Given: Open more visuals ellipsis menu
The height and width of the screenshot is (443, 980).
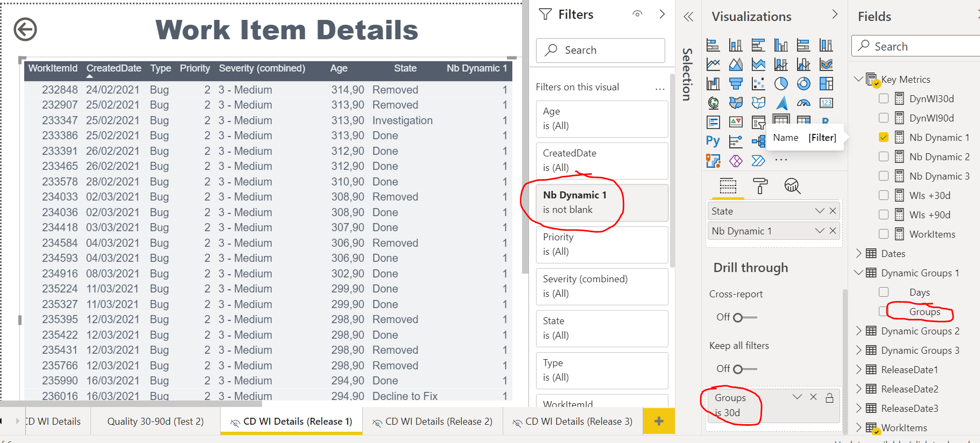Looking at the screenshot, I should pyautogui.click(x=781, y=160).
